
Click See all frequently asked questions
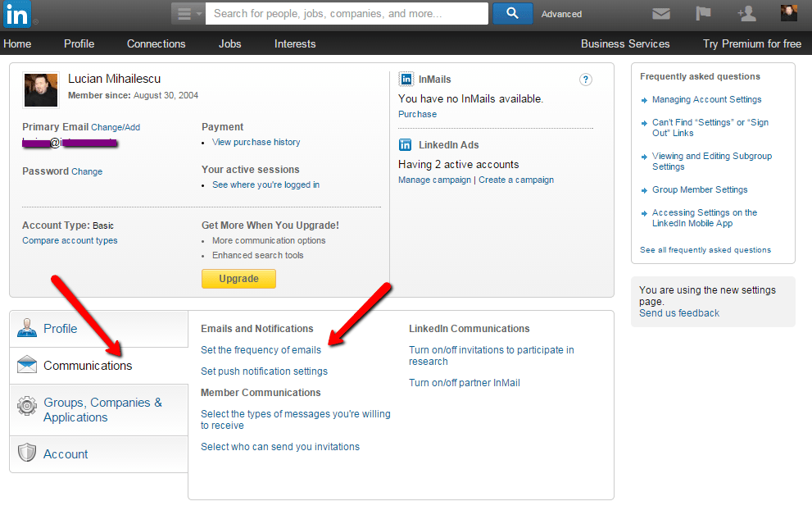tap(705, 250)
